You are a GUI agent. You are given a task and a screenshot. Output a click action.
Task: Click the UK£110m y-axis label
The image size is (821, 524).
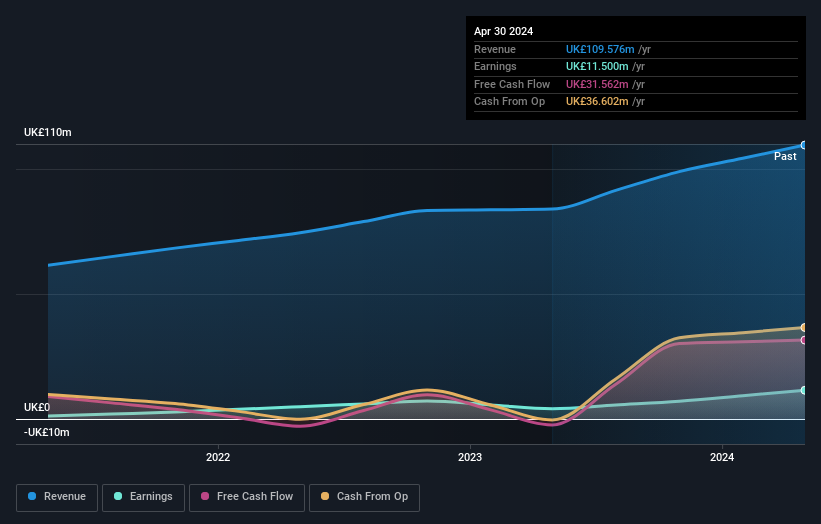coord(48,132)
